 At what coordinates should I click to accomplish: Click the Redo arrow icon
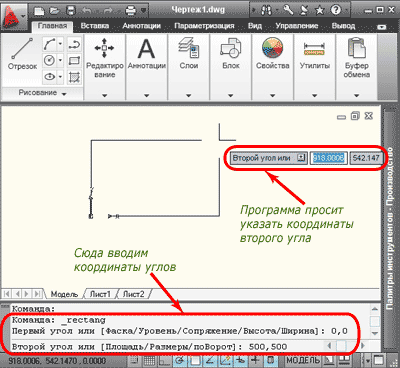[x=109, y=11]
